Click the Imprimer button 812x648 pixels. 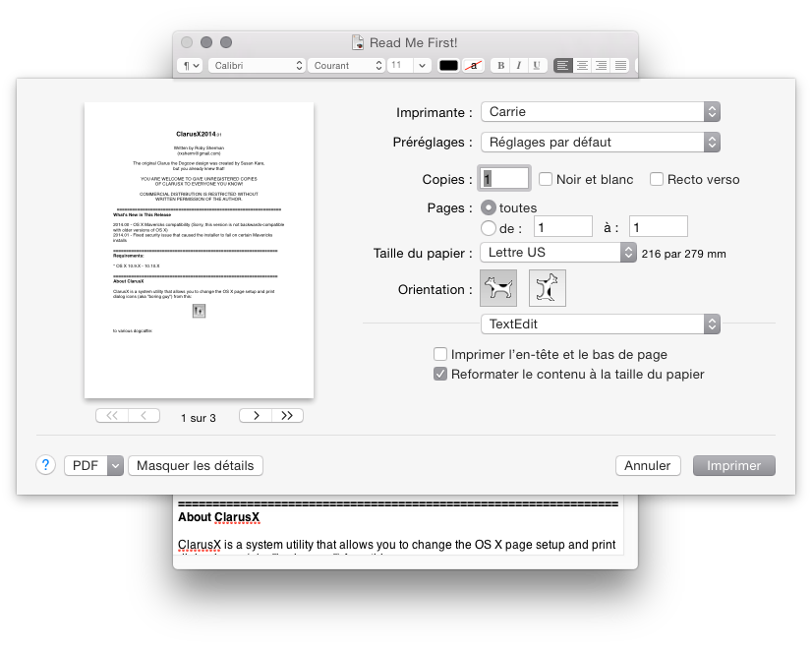pos(733,466)
